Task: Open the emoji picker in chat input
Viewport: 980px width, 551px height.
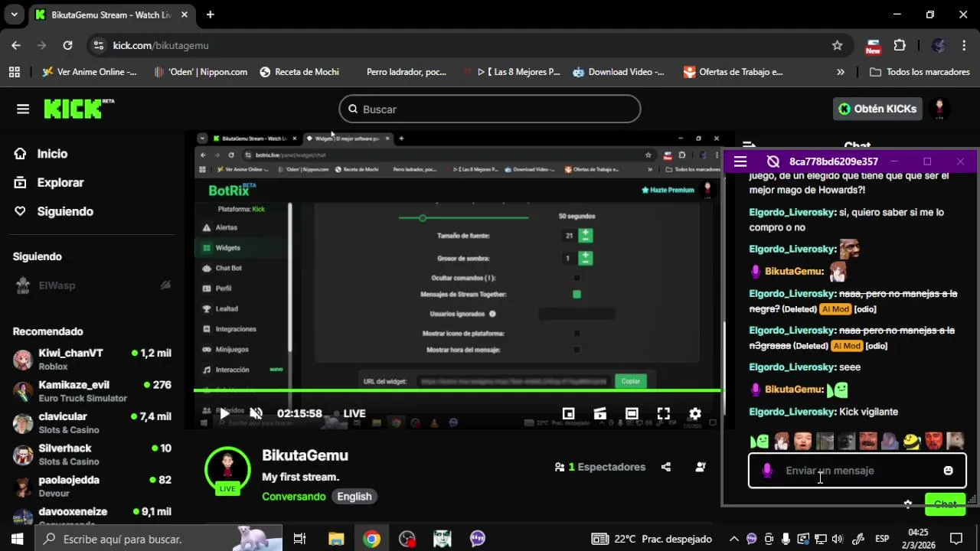Action: pyautogui.click(x=948, y=471)
